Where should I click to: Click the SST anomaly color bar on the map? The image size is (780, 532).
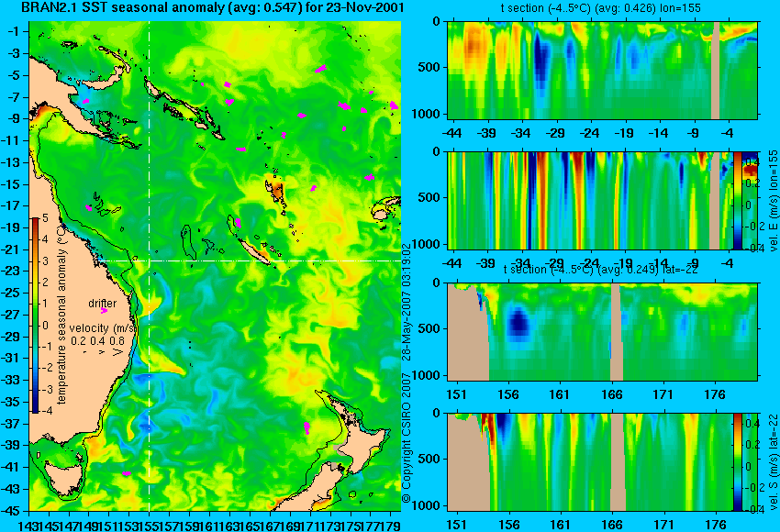pyautogui.click(x=35, y=316)
